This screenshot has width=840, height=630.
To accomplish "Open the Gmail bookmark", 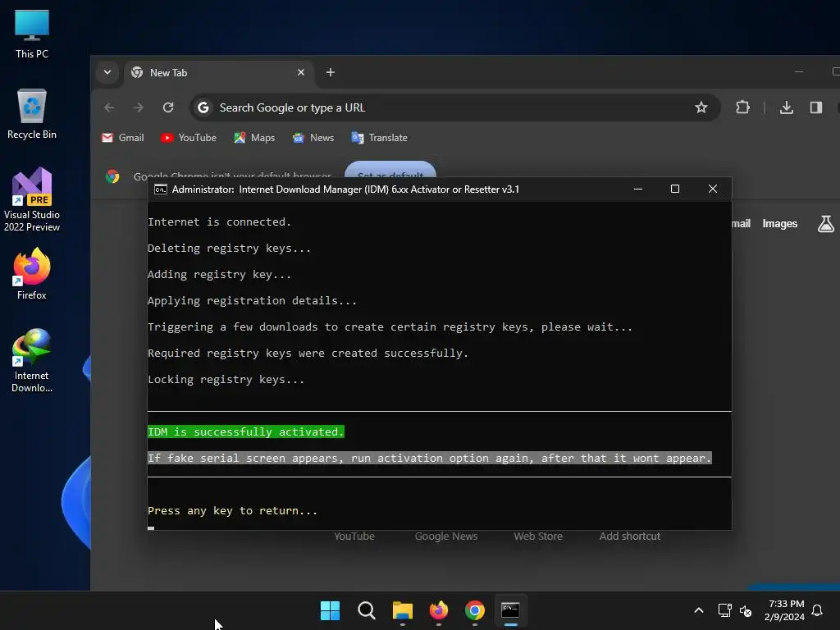I will click(123, 138).
